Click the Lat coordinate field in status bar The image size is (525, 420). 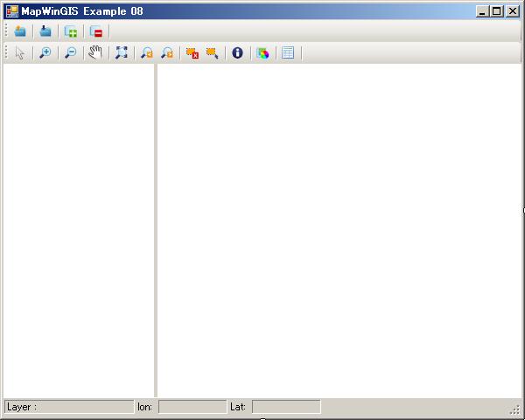pos(286,407)
